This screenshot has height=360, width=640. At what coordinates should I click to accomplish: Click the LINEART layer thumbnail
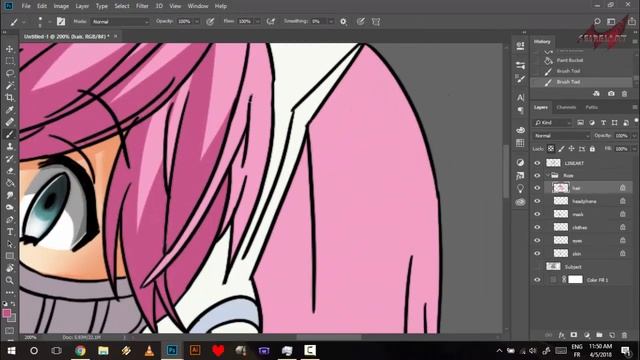point(553,163)
